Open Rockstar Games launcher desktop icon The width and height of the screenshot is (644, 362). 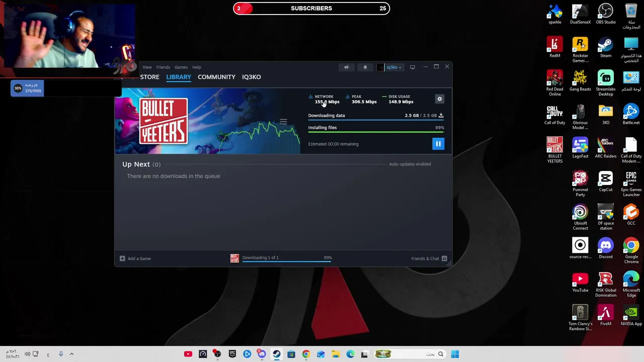tap(580, 50)
